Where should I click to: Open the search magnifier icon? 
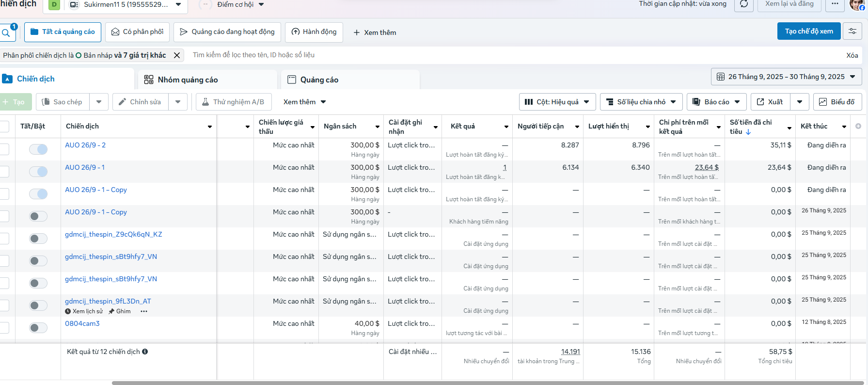pos(6,32)
